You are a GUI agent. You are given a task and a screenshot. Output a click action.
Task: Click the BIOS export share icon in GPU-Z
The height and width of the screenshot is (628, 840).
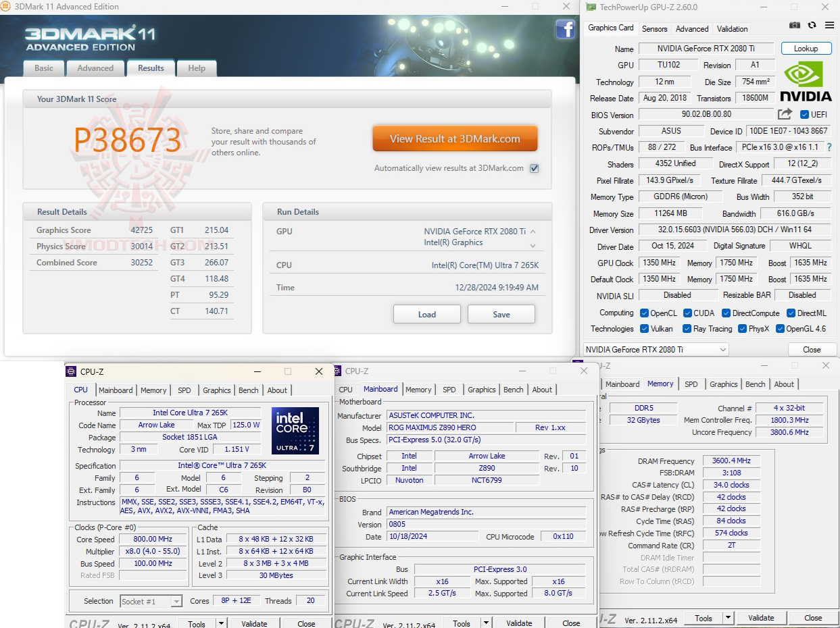[785, 114]
